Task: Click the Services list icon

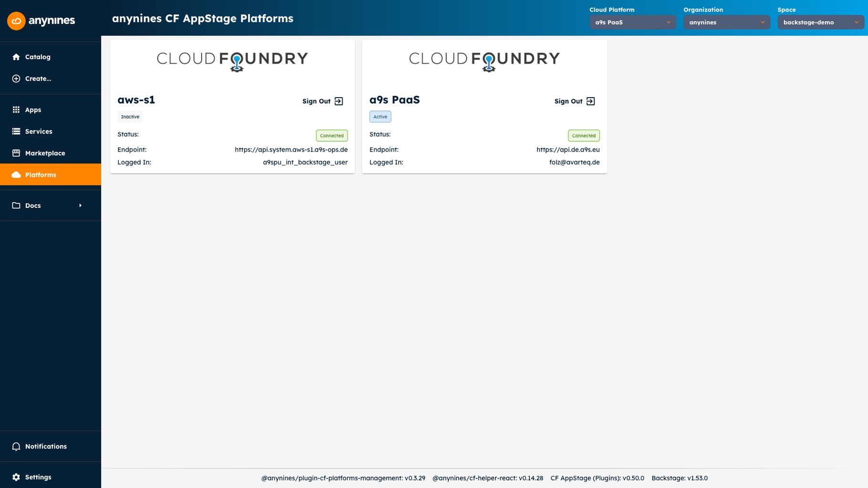Action: click(x=16, y=132)
